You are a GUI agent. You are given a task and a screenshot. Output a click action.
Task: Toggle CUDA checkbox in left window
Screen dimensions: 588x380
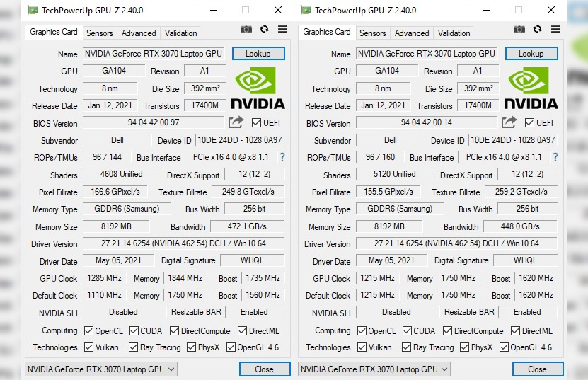(134, 331)
